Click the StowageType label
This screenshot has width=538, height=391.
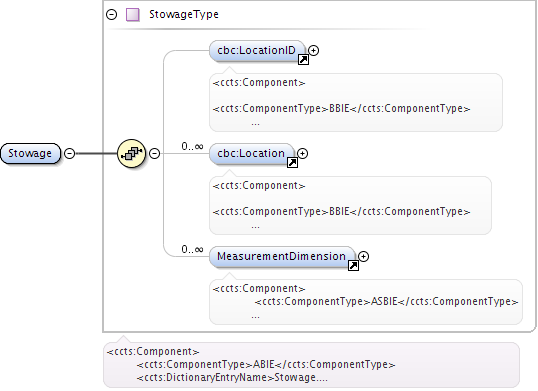point(184,14)
